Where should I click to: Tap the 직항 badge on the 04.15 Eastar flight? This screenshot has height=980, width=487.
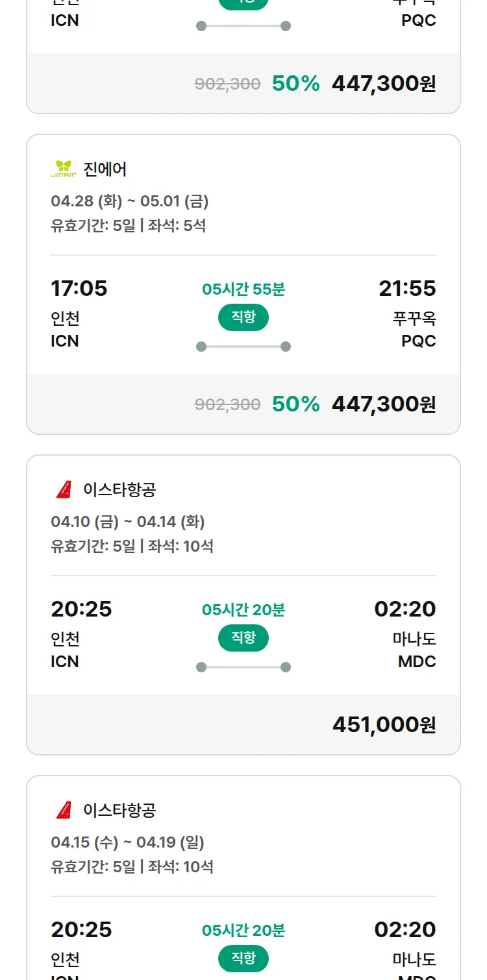(x=243, y=959)
